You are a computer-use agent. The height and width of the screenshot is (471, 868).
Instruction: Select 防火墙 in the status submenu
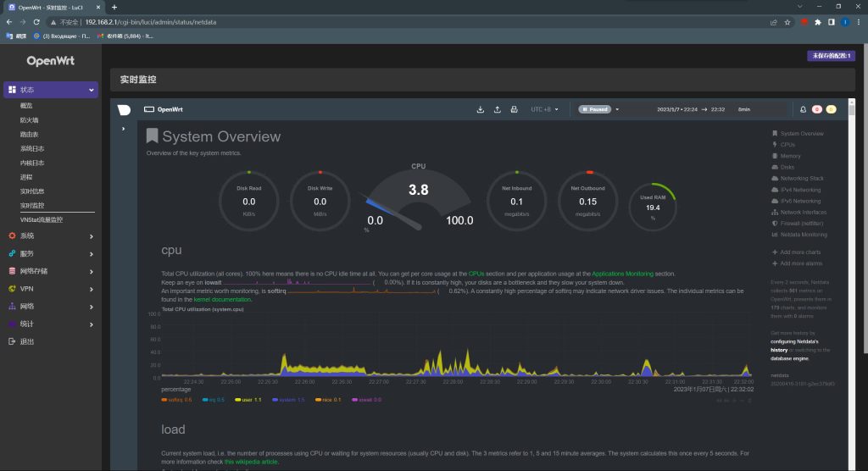point(30,120)
